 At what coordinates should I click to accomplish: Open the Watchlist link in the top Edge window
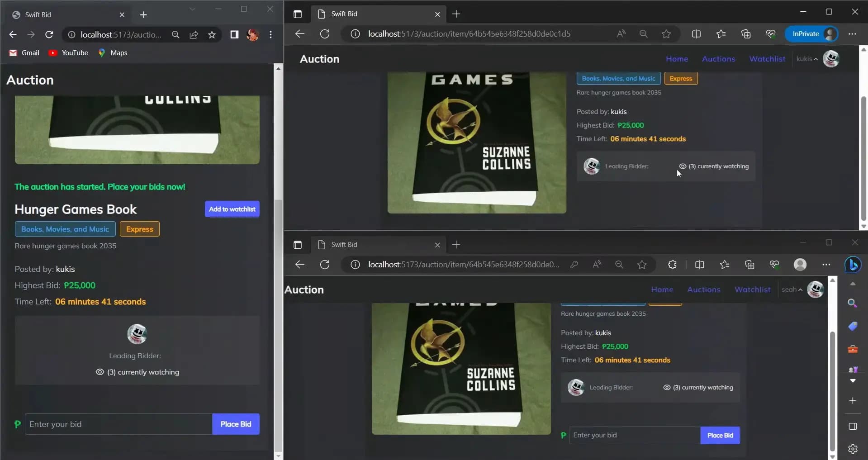click(767, 59)
